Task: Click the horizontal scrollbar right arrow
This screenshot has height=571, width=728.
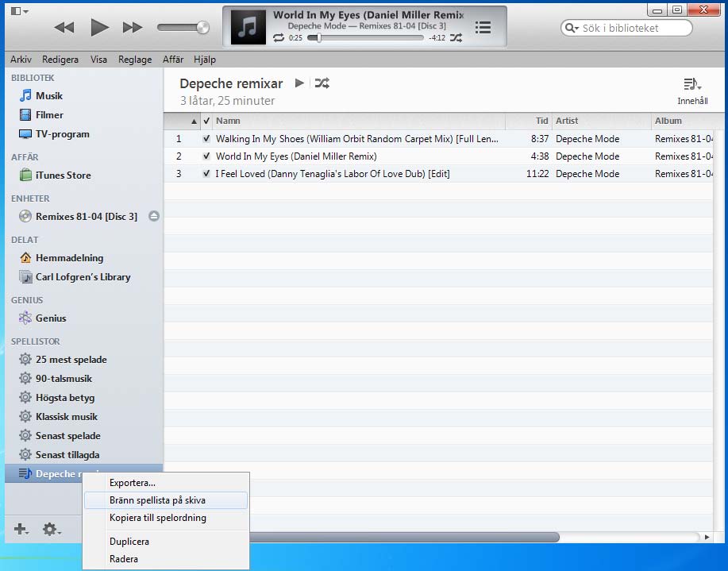Action: [707, 537]
